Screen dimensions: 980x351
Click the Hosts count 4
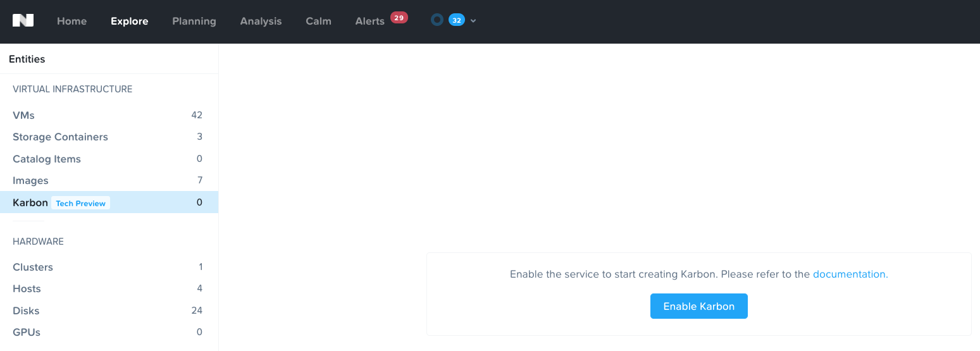[200, 288]
